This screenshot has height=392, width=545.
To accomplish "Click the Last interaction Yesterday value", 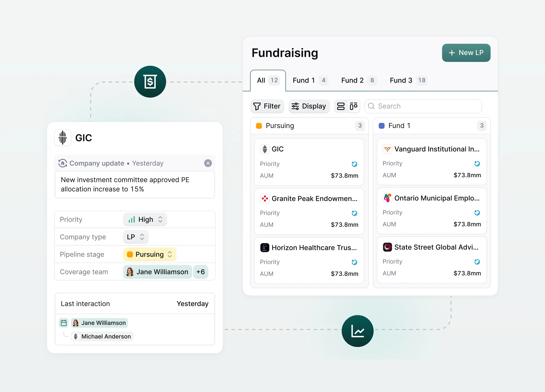I will (x=193, y=304).
